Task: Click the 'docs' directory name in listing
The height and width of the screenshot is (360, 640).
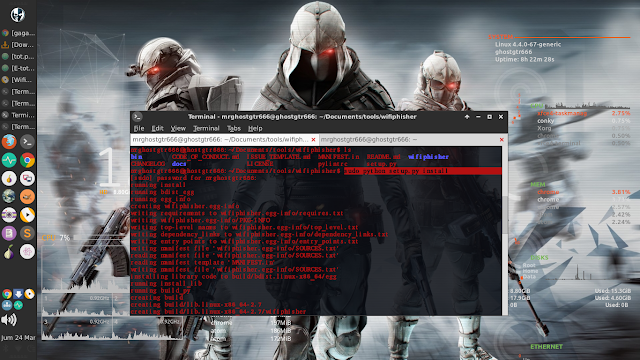Action: click(179, 164)
